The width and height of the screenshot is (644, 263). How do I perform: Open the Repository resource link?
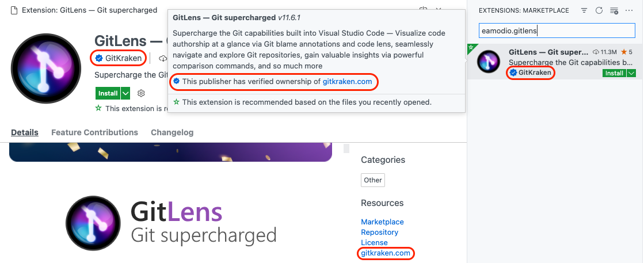coord(379,232)
